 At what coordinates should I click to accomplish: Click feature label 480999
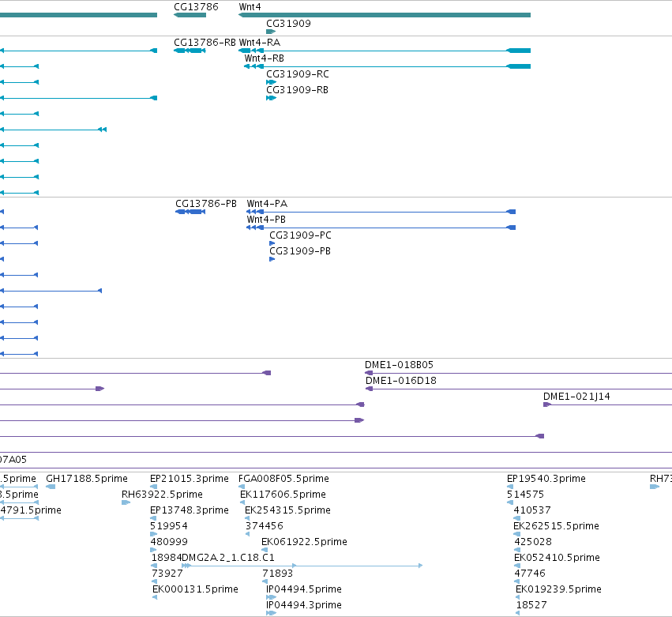pos(169,542)
